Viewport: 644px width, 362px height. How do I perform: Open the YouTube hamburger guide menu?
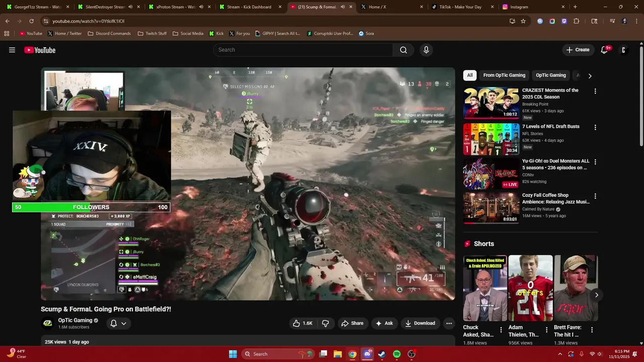[12, 50]
